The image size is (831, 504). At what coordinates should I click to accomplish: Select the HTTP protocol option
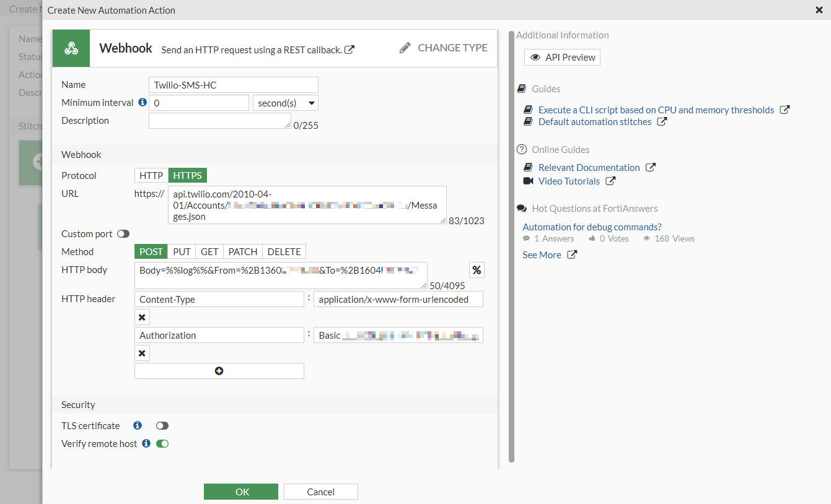(151, 176)
